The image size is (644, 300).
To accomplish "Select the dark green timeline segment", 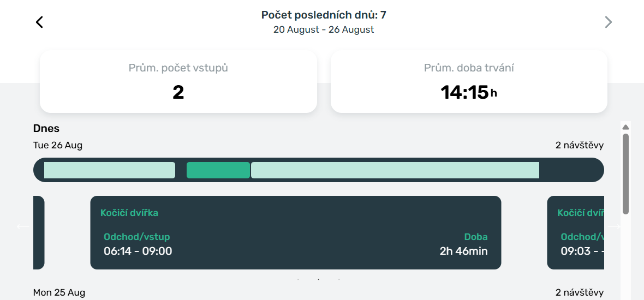I will pos(218,170).
